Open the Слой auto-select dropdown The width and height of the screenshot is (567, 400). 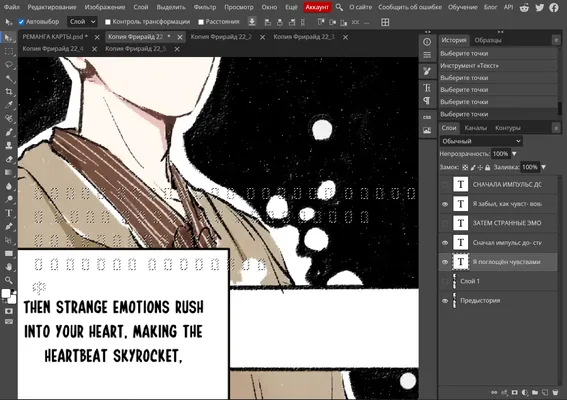tap(82, 22)
